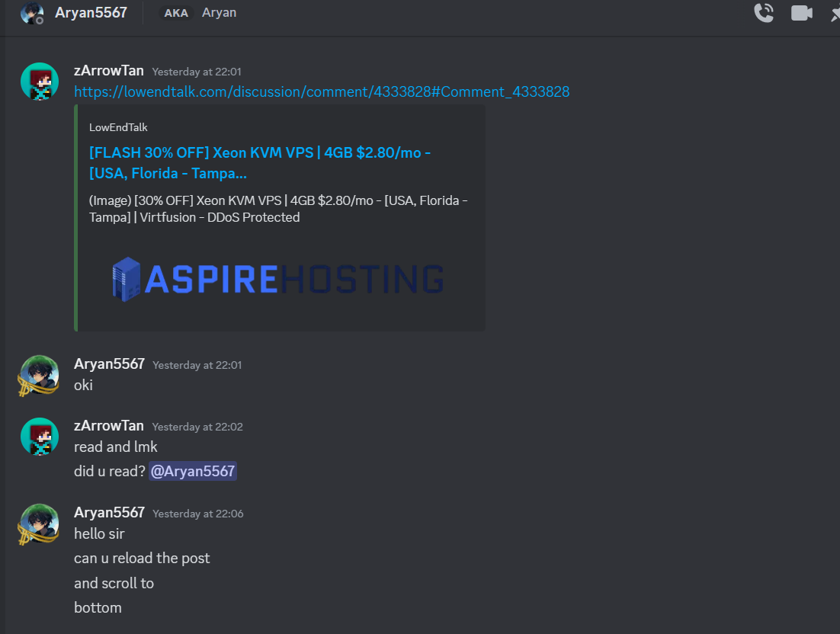Screen dimensions: 840x634
Task: Click the 'and scroll to' message
Action: pos(114,583)
